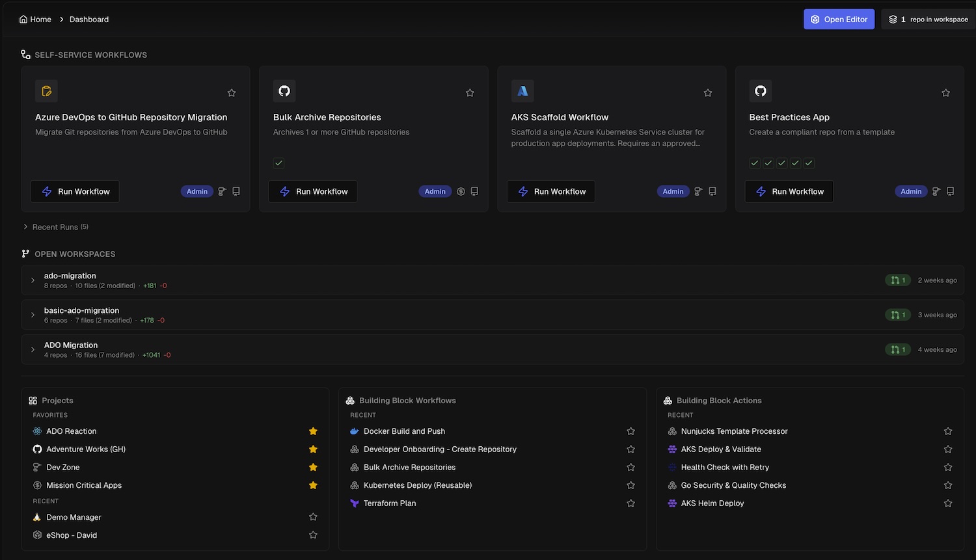Select the Dashboard breadcrumb item
This screenshot has width=976, height=560.
[x=89, y=20]
